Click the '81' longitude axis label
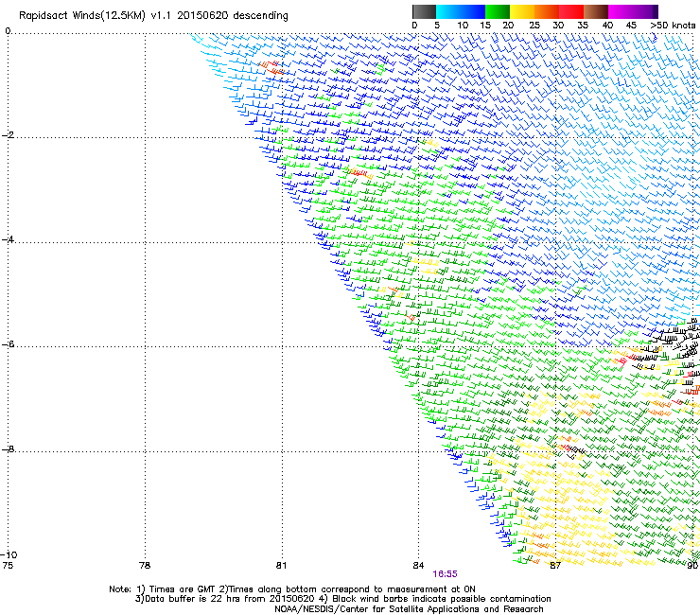The image size is (700, 615). click(281, 566)
